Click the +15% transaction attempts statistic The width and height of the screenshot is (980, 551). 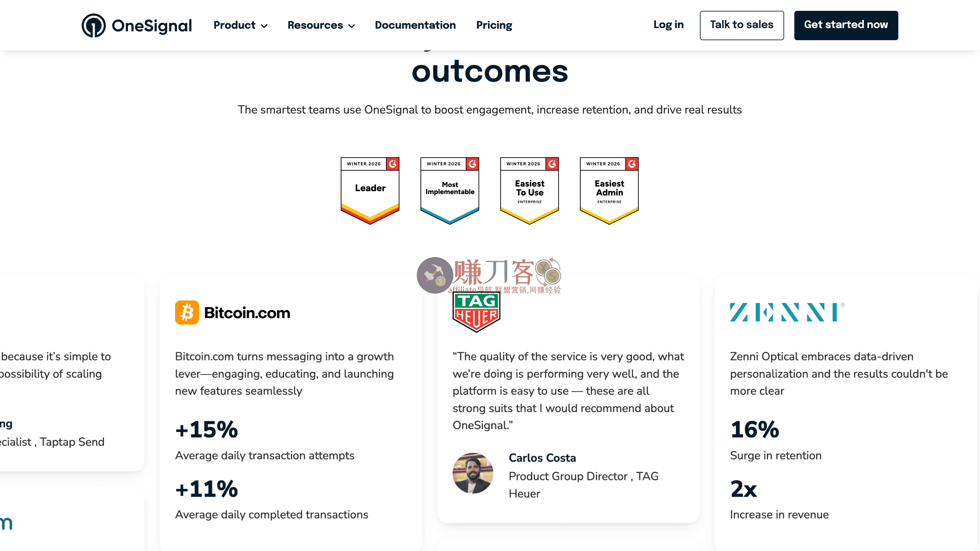point(207,430)
